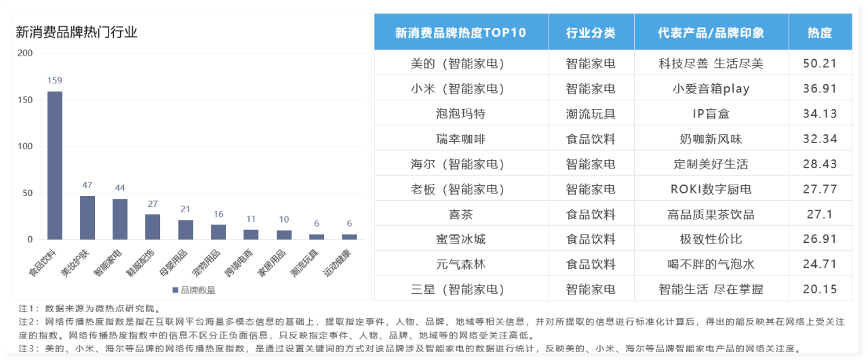The height and width of the screenshot is (363, 868).
Task: Click the ROKI数字厨电 cell
Action: (x=711, y=189)
